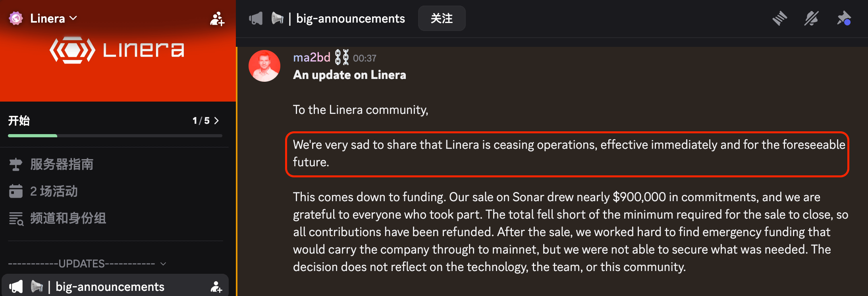Click the Linera server purple icon

[16, 18]
